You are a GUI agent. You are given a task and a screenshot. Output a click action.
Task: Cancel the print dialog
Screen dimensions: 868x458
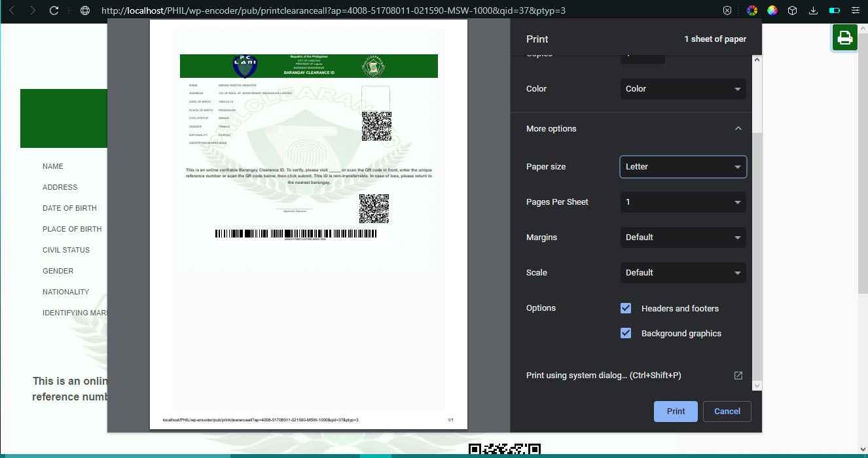[x=727, y=412]
